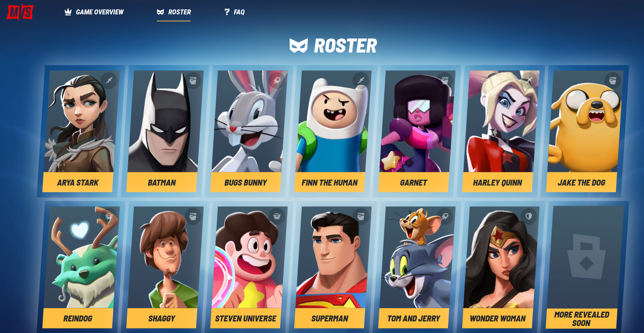Click the bruiser fist icon on Batman's card

pos(193,80)
